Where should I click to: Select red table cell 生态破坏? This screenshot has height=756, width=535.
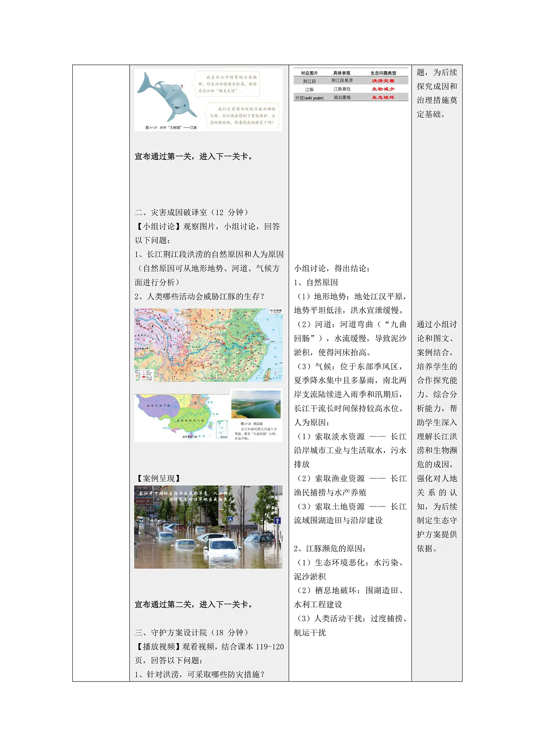(383, 97)
